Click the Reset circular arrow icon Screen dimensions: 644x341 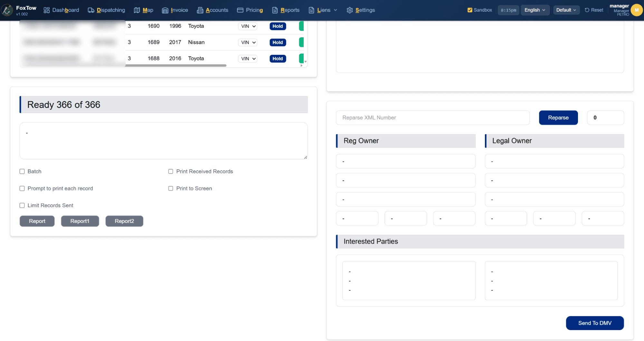pos(587,10)
